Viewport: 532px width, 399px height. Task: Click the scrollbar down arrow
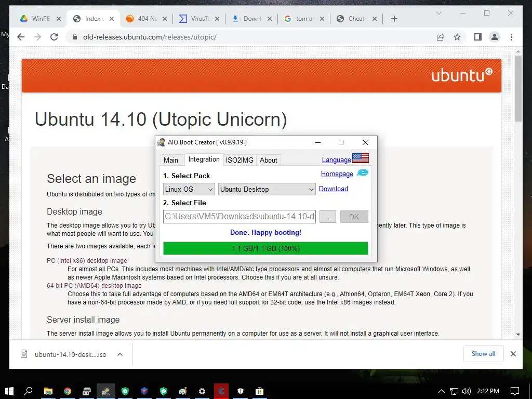pyautogui.click(x=518, y=335)
